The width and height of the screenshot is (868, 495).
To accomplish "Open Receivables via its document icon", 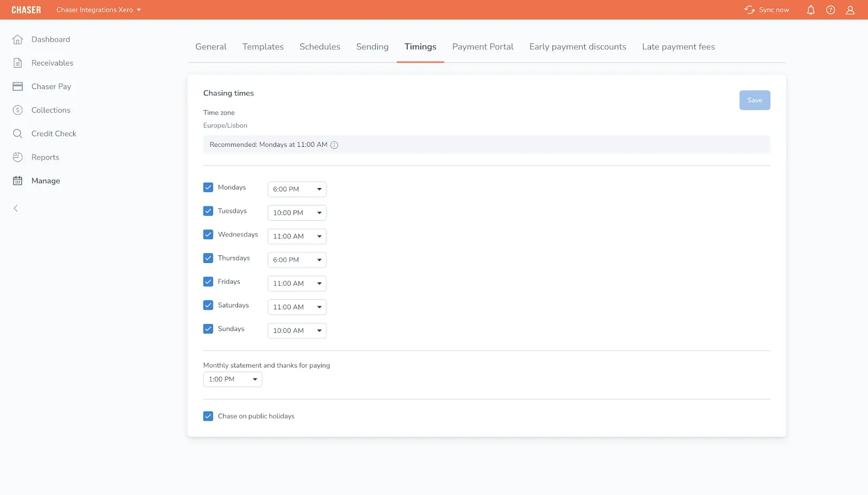I will (17, 63).
